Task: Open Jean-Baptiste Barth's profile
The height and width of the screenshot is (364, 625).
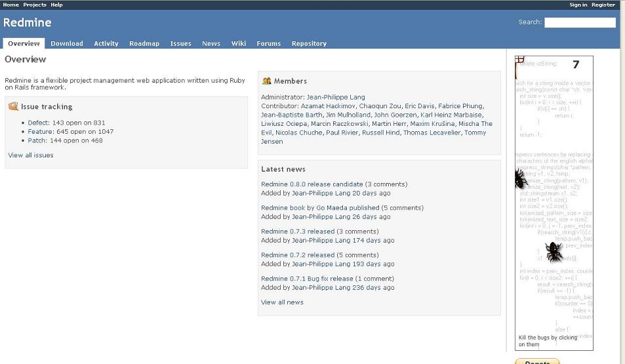Action: 291,115
